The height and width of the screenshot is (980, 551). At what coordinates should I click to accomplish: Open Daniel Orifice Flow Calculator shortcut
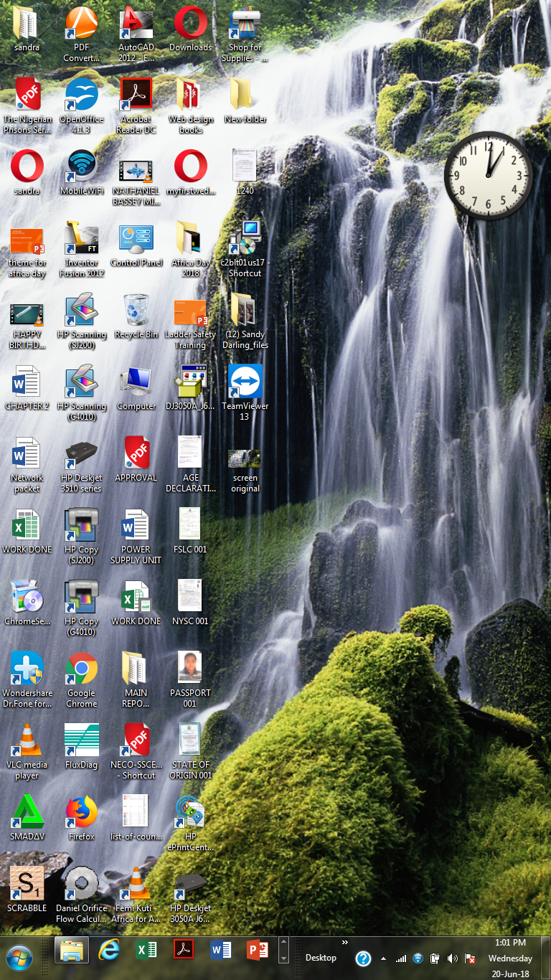(x=81, y=884)
